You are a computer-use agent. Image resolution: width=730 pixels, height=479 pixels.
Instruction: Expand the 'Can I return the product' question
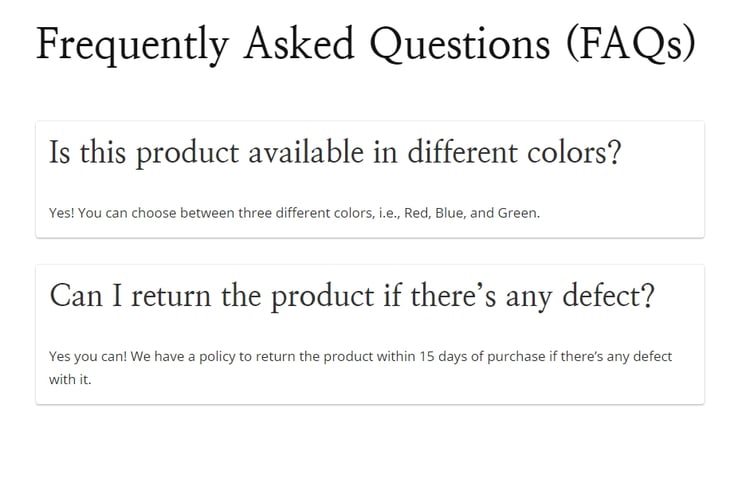[352, 296]
